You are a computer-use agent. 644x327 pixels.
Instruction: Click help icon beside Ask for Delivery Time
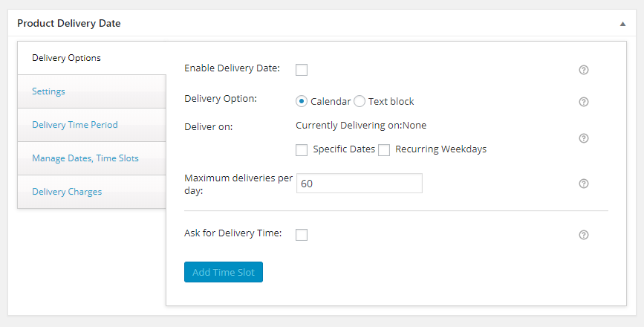click(x=584, y=235)
